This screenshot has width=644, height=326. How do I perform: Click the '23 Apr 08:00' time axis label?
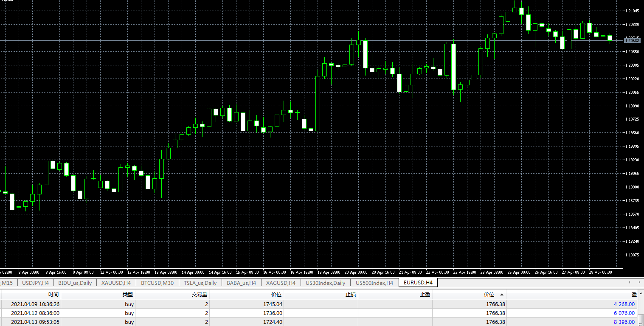[x=492, y=273]
